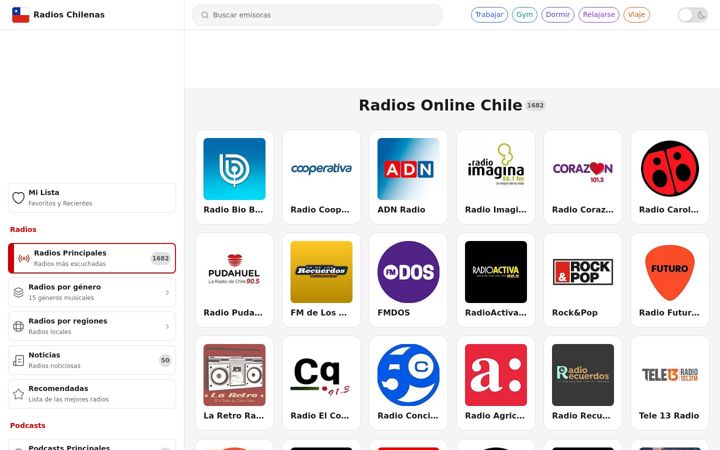720x450 pixels.
Task: Click the 1682 badge next to page heading
Action: pyautogui.click(x=535, y=105)
